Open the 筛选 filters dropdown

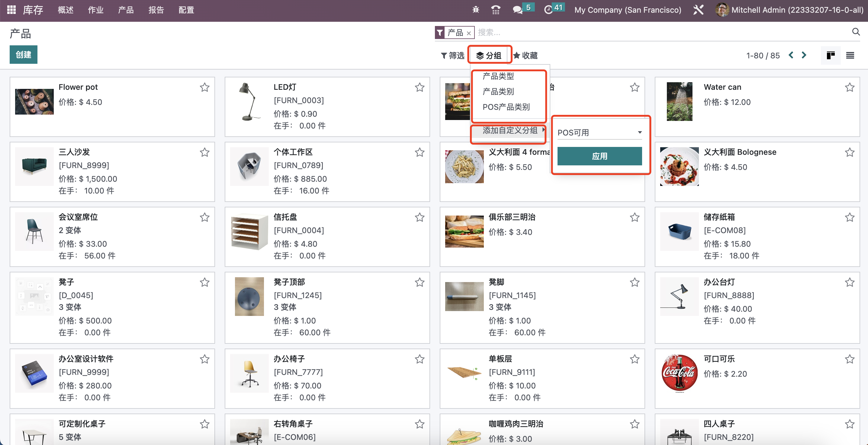point(452,55)
